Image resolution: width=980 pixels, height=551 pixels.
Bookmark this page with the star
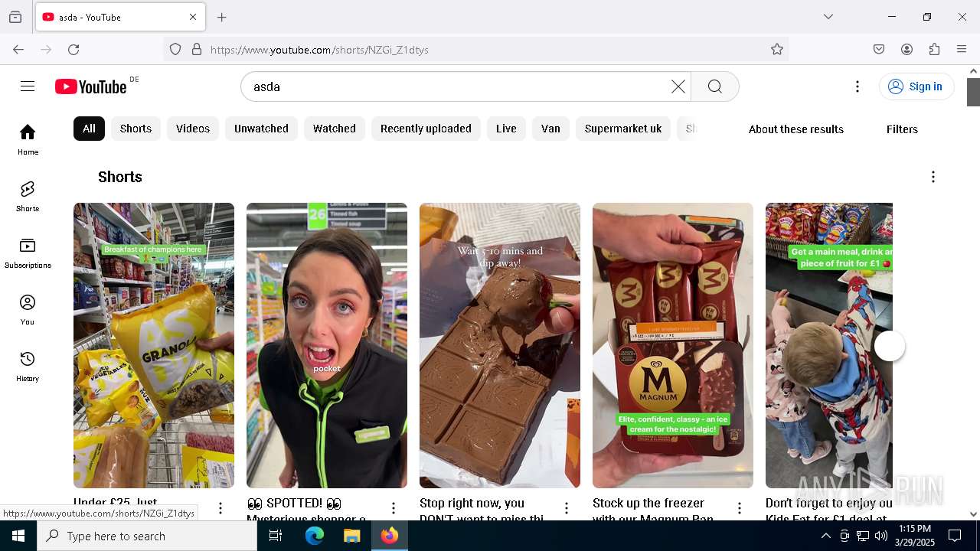777,50
